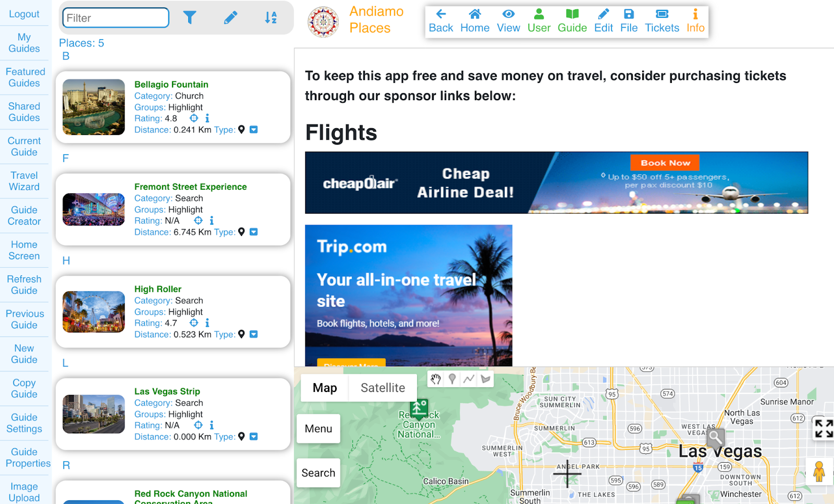Open Guide Settings

pyautogui.click(x=24, y=423)
